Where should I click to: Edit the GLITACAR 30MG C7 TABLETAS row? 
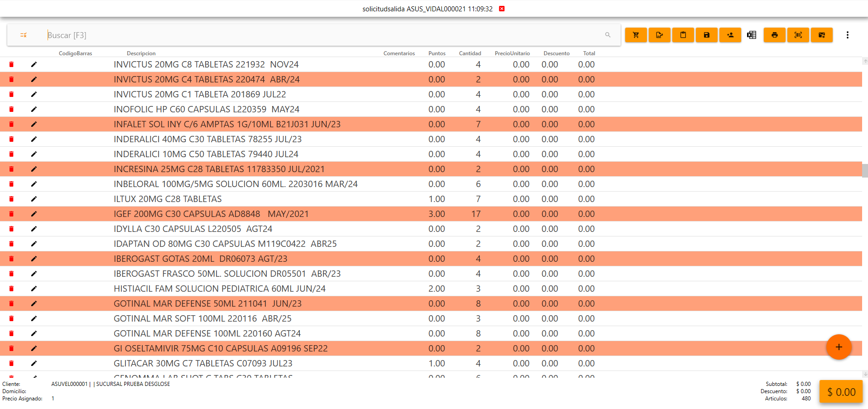pyautogui.click(x=34, y=363)
